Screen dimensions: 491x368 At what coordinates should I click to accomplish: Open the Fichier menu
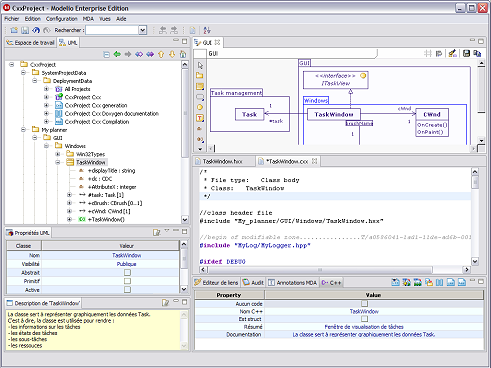click(x=12, y=19)
